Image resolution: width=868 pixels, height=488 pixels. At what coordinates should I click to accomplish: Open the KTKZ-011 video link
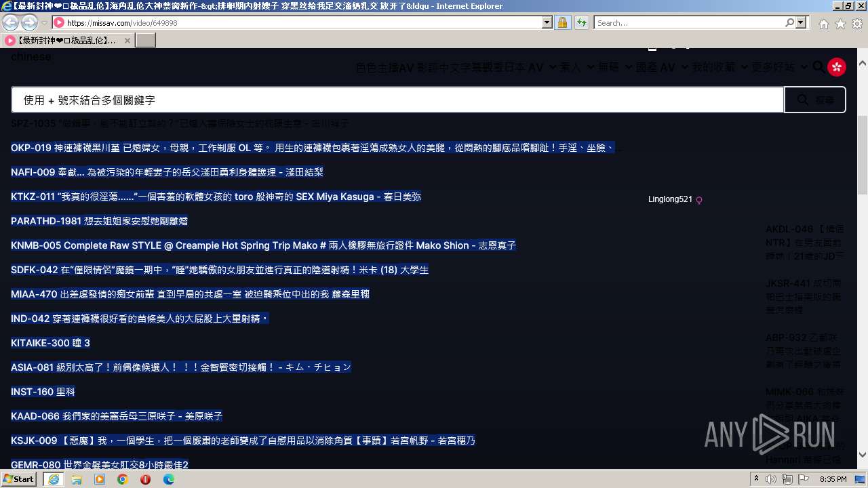(216, 197)
